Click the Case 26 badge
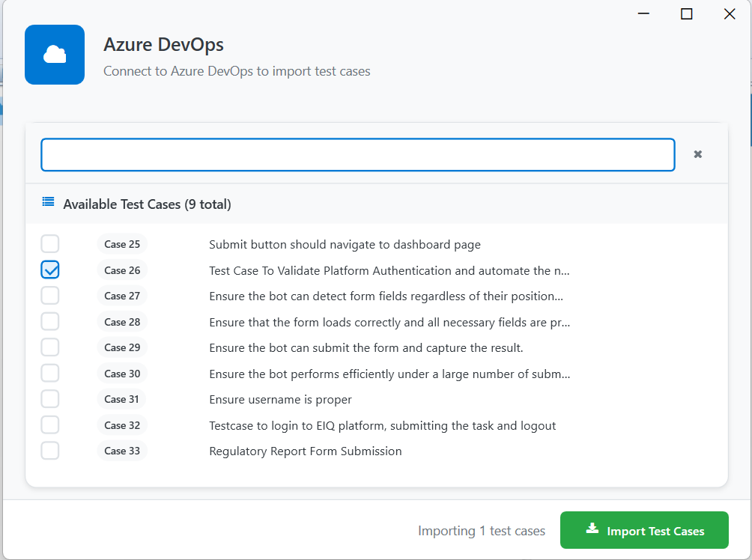The height and width of the screenshot is (560, 752). coord(122,270)
